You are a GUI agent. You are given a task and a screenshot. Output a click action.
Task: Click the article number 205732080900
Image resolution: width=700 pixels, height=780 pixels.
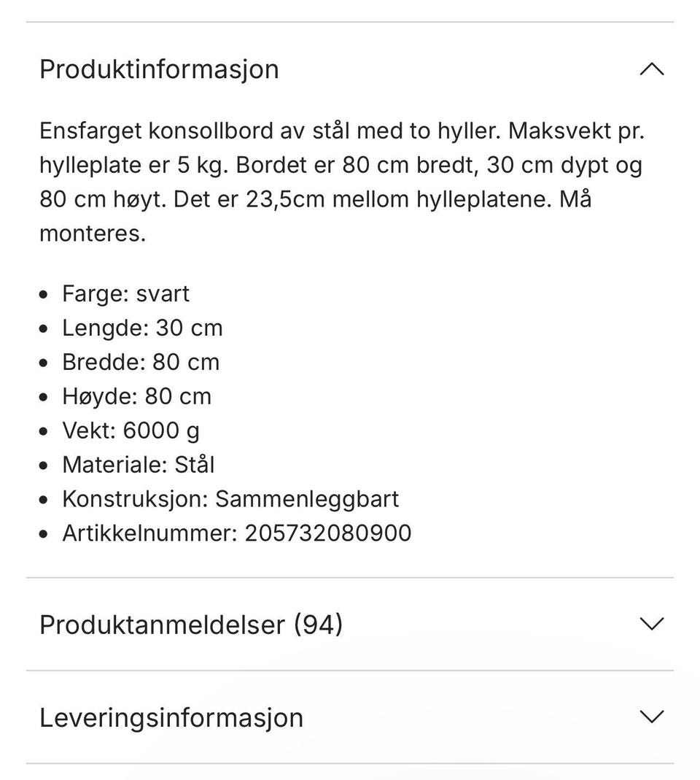tap(327, 533)
